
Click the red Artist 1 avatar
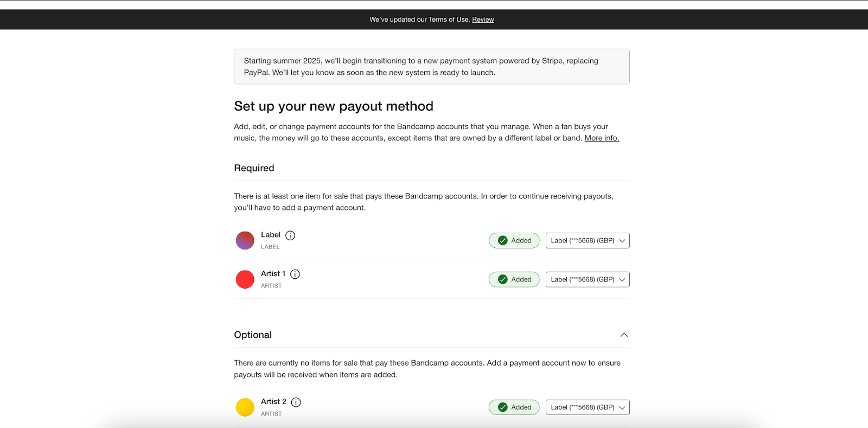click(245, 279)
